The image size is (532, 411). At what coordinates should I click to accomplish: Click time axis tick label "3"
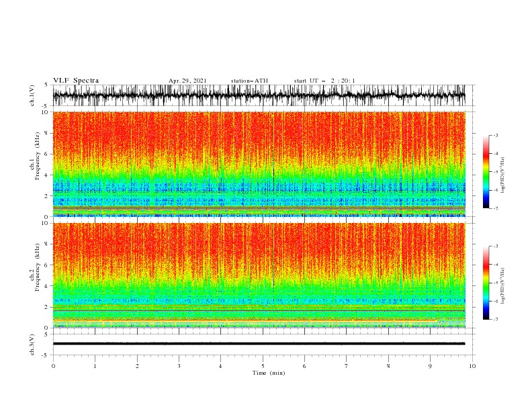[x=179, y=366]
